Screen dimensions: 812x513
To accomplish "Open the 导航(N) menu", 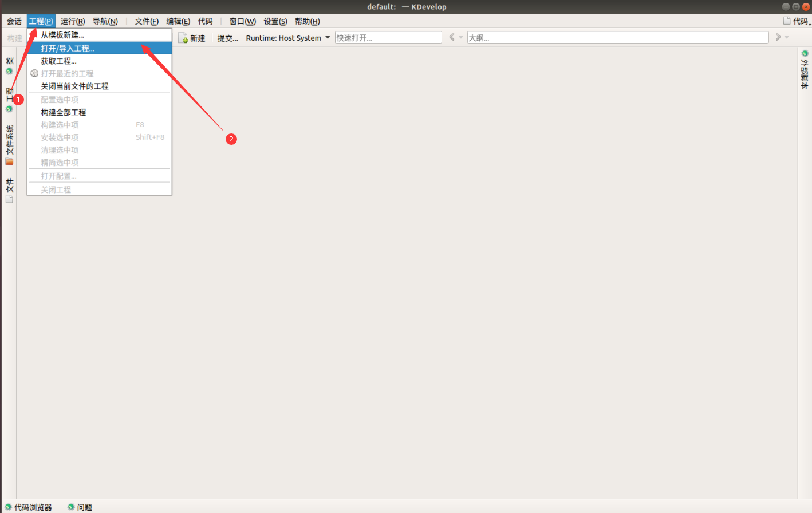I will (105, 21).
